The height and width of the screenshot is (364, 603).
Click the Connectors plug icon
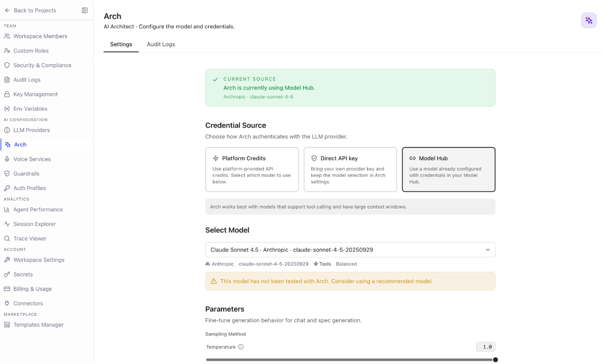click(7, 303)
